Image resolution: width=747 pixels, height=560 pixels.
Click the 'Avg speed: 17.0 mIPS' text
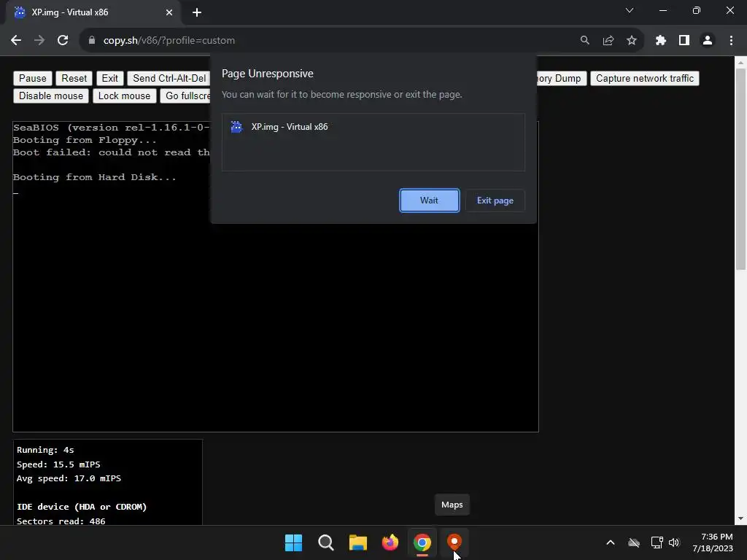[x=69, y=478]
